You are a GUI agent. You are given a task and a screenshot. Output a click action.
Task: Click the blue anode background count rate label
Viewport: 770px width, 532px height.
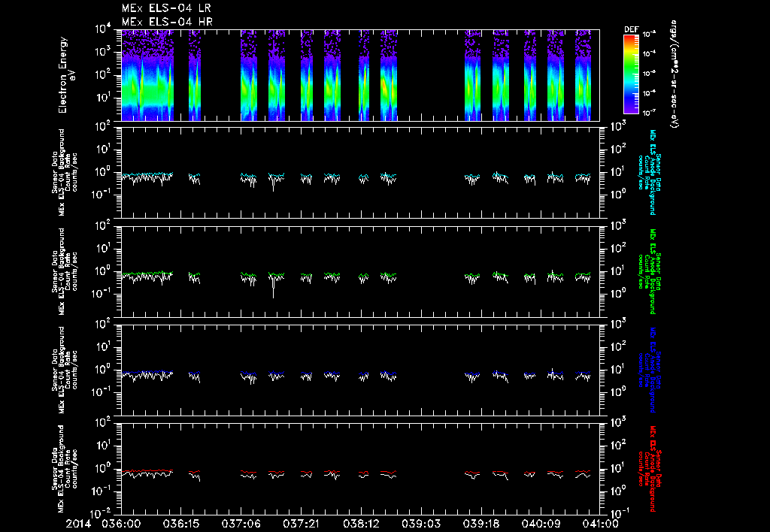click(x=650, y=370)
